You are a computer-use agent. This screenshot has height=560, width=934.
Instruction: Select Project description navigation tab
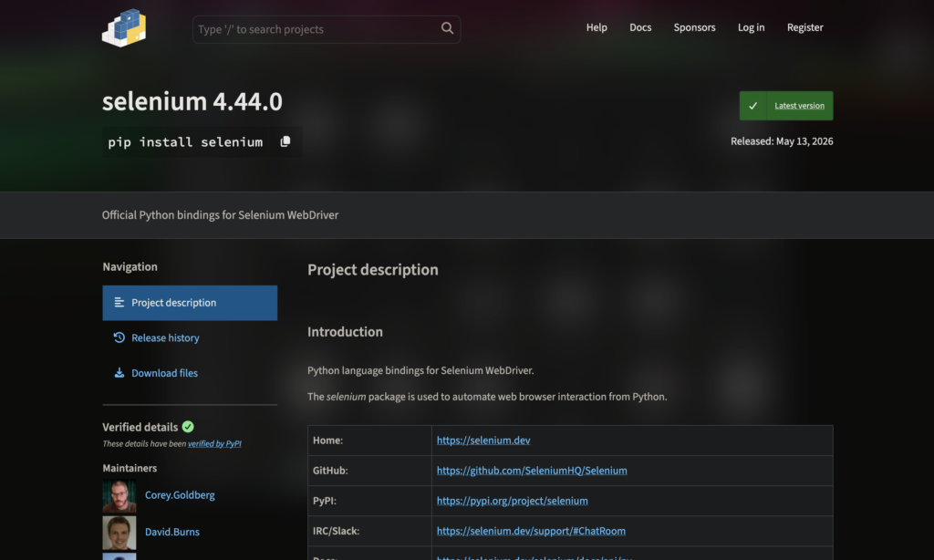190,303
